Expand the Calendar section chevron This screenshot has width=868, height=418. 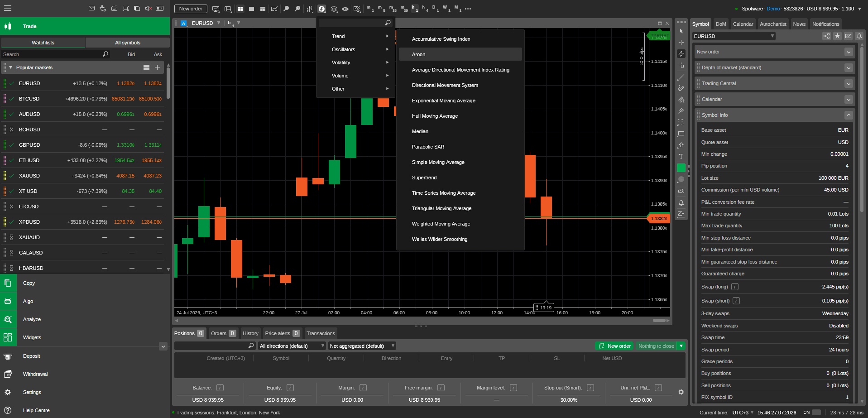click(x=849, y=100)
